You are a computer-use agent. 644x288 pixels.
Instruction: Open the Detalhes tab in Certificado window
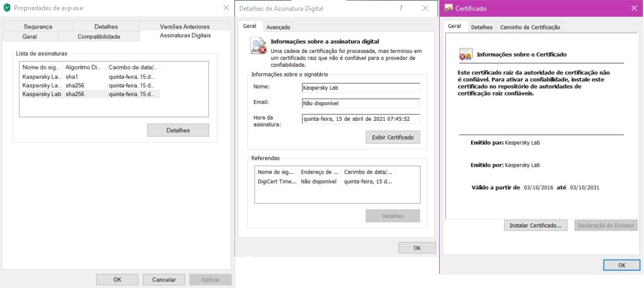pos(481,27)
